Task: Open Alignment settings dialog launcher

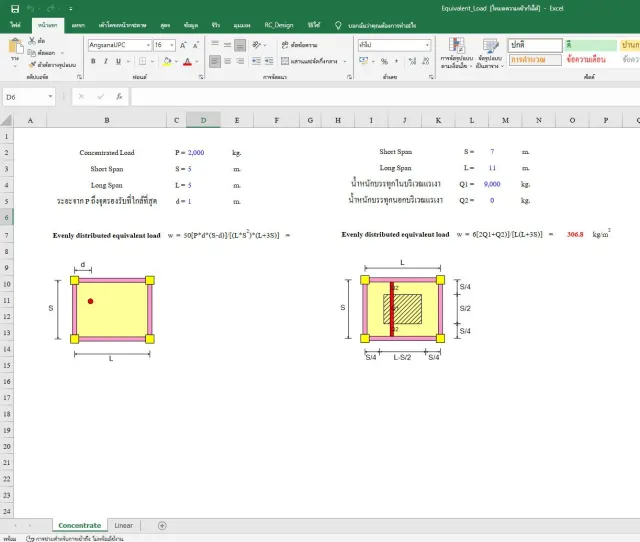Action: (x=349, y=77)
